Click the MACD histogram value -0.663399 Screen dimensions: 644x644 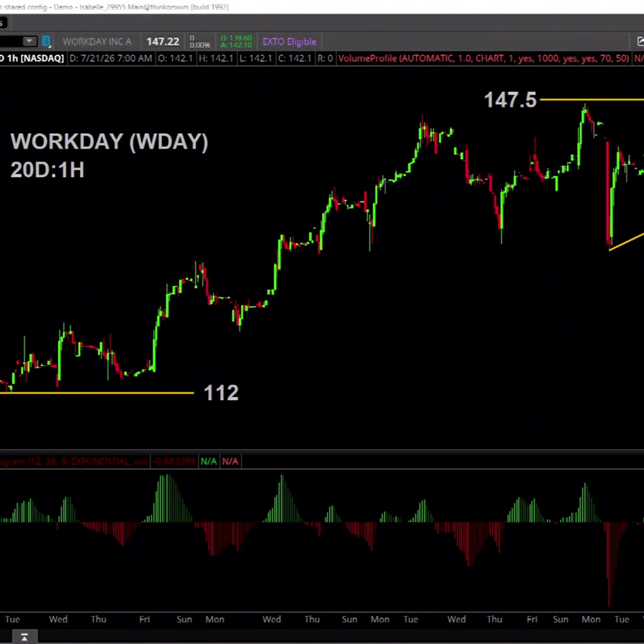(174, 461)
